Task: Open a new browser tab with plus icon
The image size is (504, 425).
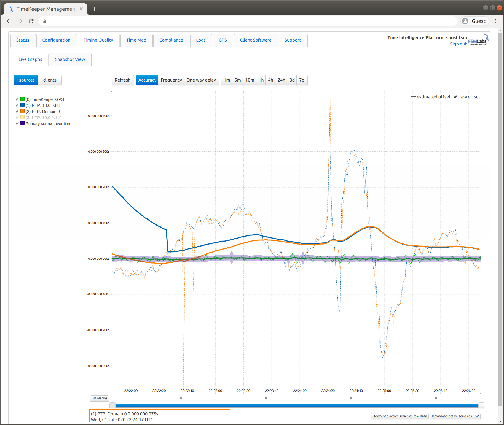Action: (x=94, y=9)
